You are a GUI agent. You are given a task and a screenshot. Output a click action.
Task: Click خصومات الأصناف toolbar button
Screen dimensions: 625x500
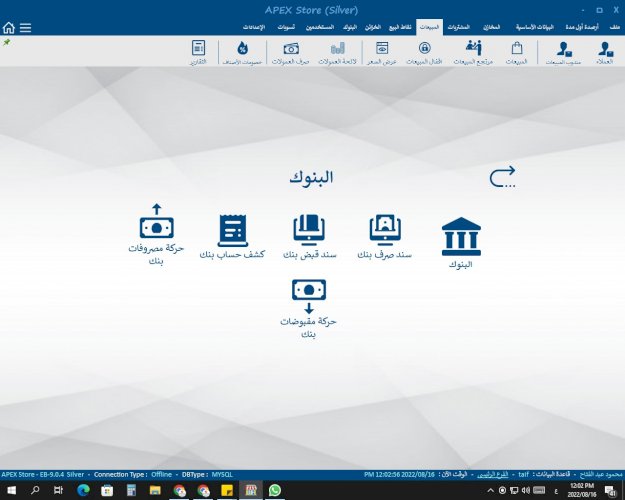click(x=242, y=52)
